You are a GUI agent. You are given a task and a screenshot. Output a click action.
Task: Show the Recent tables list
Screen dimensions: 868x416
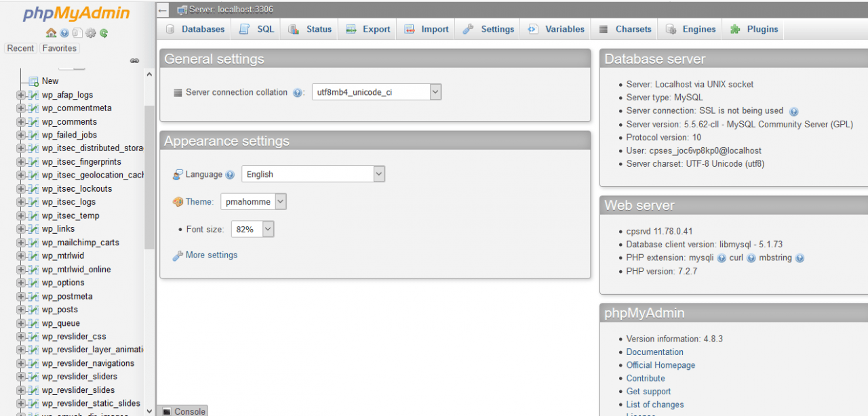[20, 48]
